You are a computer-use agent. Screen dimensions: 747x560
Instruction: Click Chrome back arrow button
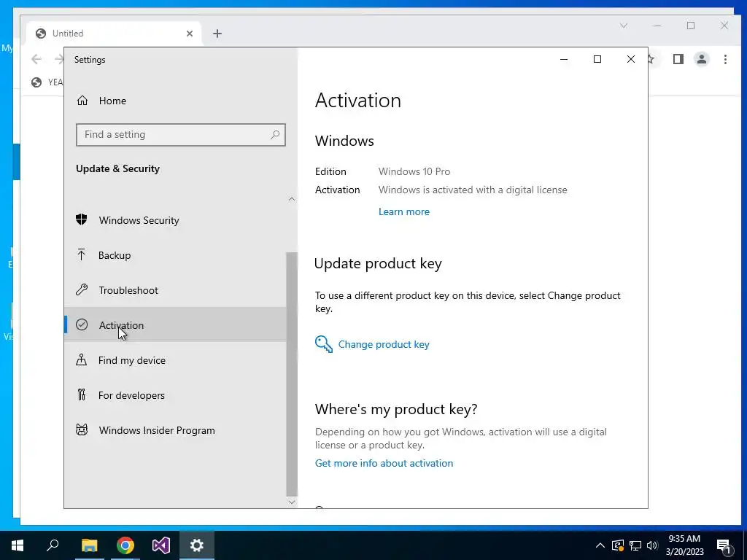point(36,59)
